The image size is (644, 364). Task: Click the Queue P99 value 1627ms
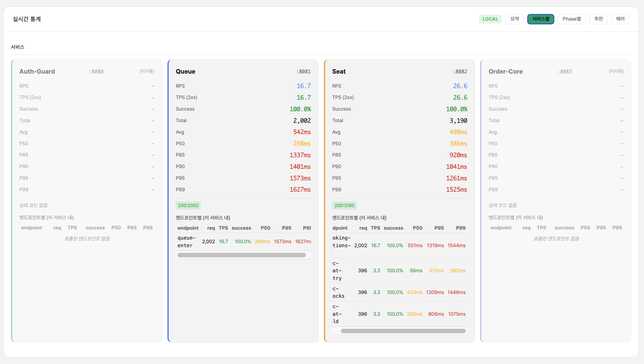pyautogui.click(x=300, y=190)
